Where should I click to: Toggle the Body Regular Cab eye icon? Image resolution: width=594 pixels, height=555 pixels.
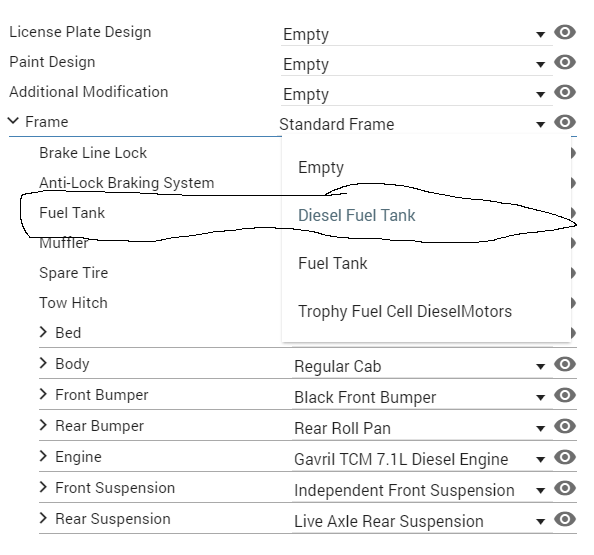pos(565,364)
